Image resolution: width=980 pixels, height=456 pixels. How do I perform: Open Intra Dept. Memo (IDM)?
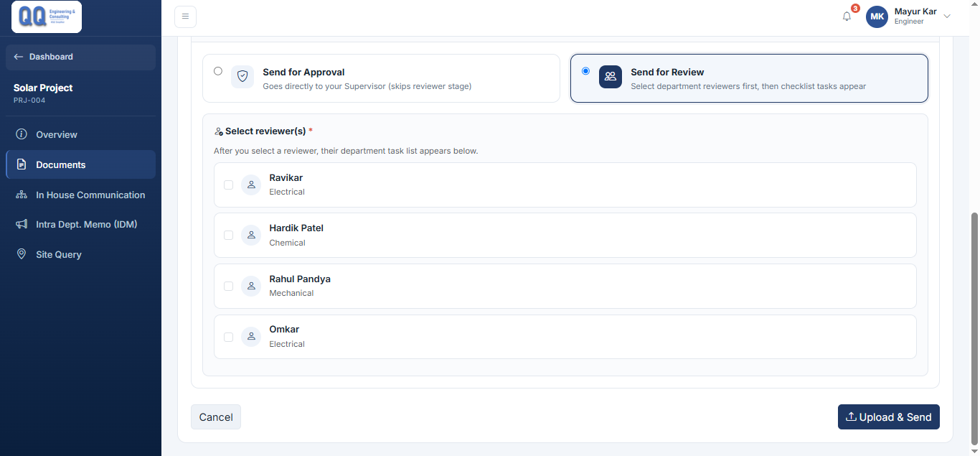[80, 224]
